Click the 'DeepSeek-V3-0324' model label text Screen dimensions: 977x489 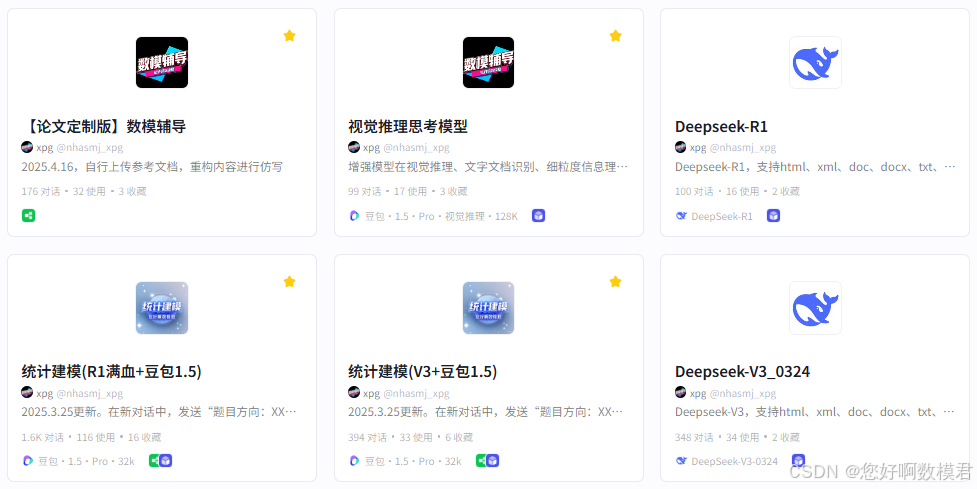pos(735,462)
